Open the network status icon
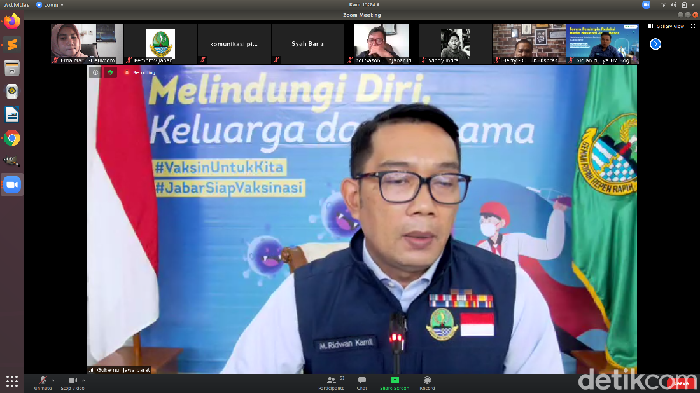This screenshot has width=700, height=393. pos(663,5)
